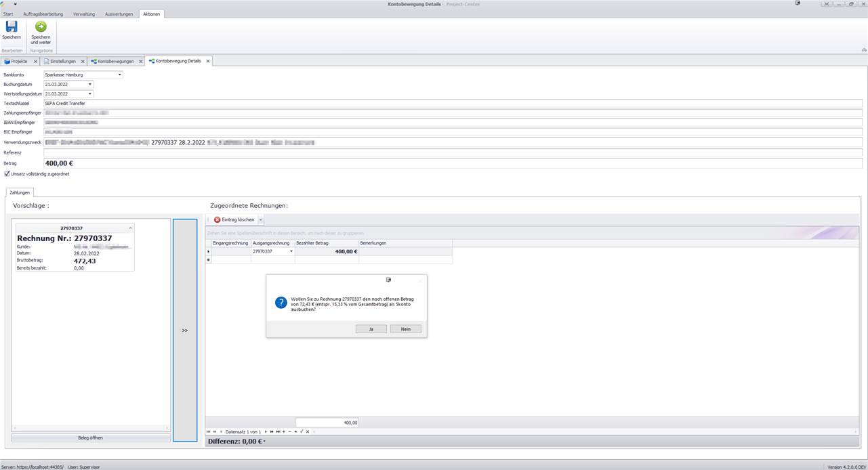Go to first record in navigator
The image size is (868, 470).
pos(209,431)
